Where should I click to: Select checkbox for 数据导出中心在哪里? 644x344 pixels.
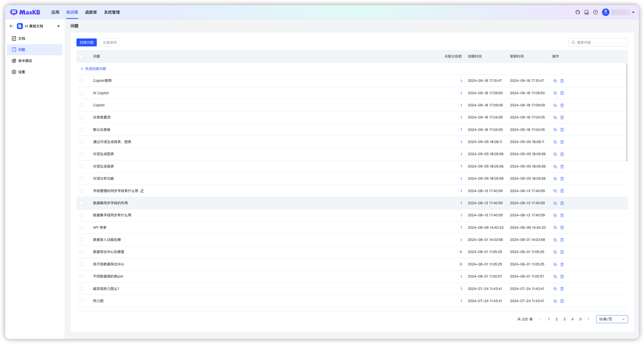81,252
